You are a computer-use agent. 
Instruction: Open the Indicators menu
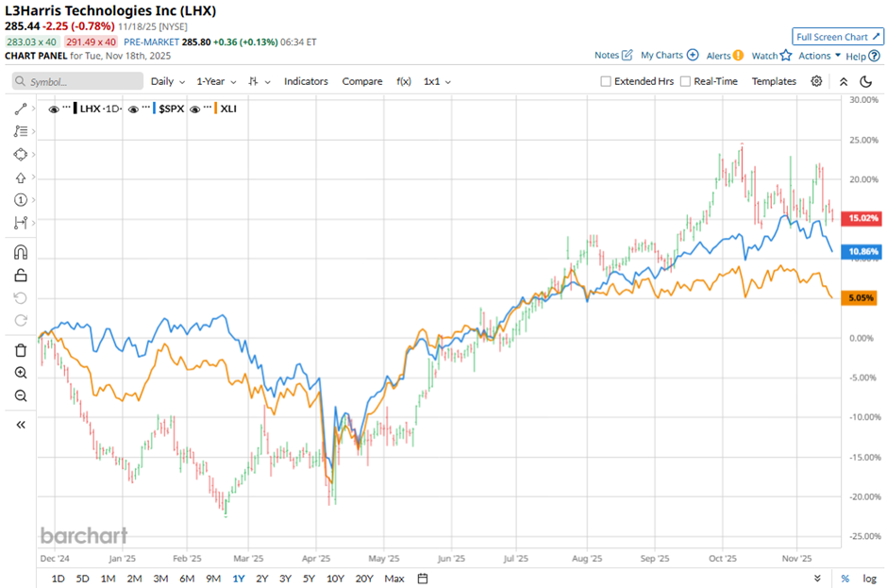tap(306, 81)
